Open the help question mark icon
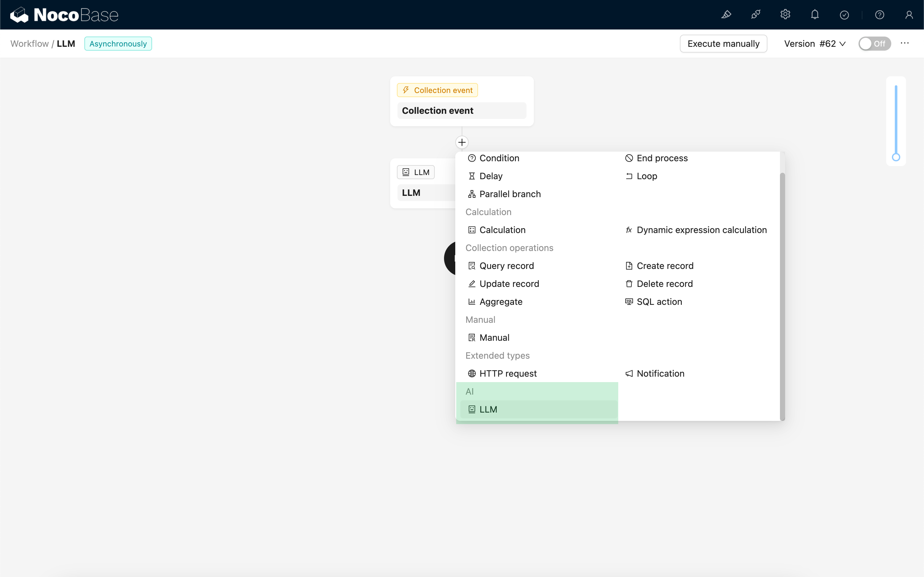Viewport: 924px width, 577px height. (x=879, y=15)
